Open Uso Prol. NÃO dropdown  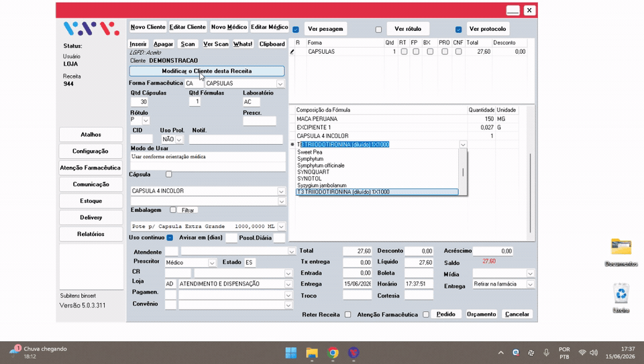(x=179, y=139)
